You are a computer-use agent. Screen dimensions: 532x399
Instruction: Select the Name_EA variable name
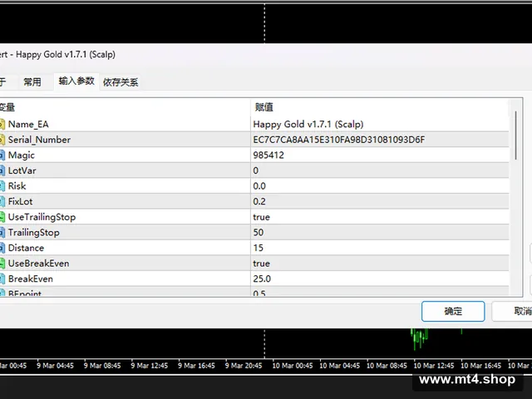tap(28, 125)
